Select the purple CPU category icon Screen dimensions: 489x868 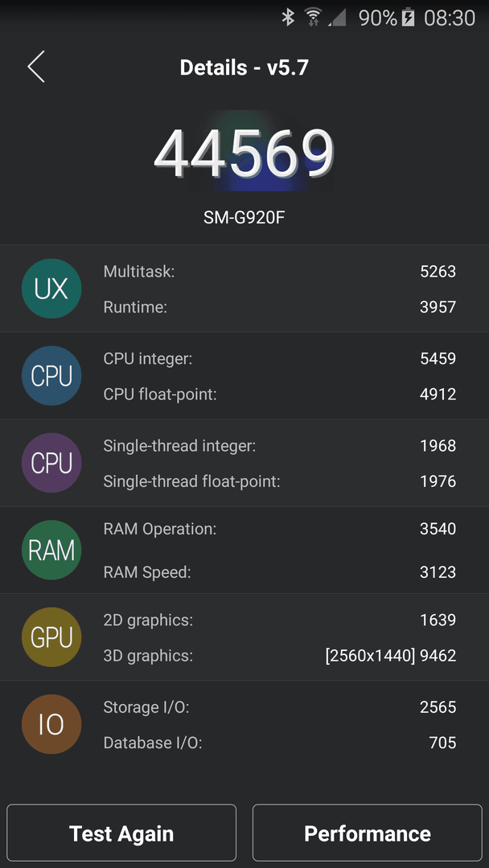(x=51, y=463)
